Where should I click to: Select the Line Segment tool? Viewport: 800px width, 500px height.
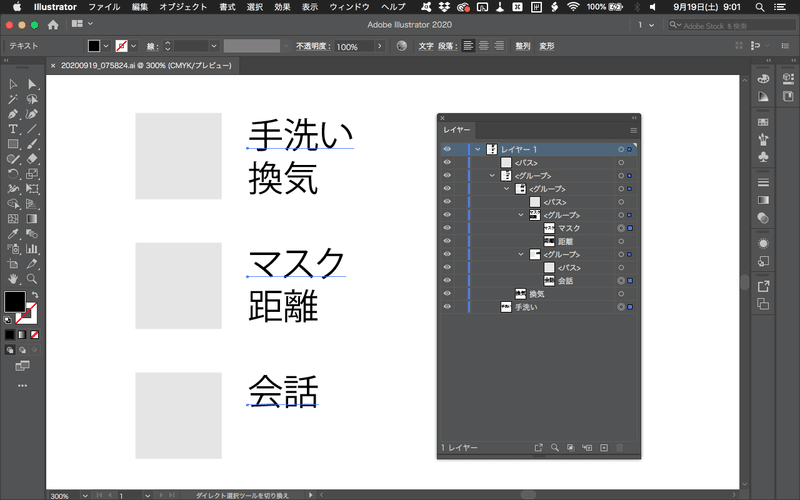tap(32, 129)
